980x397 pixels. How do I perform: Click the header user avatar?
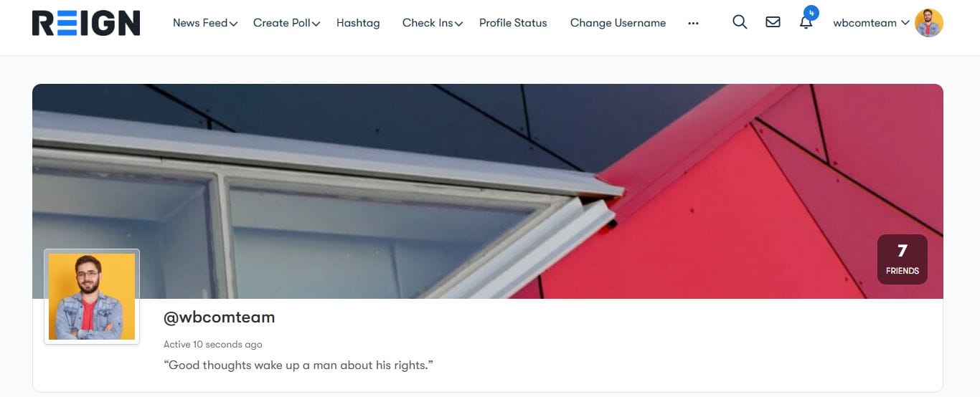(x=929, y=23)
